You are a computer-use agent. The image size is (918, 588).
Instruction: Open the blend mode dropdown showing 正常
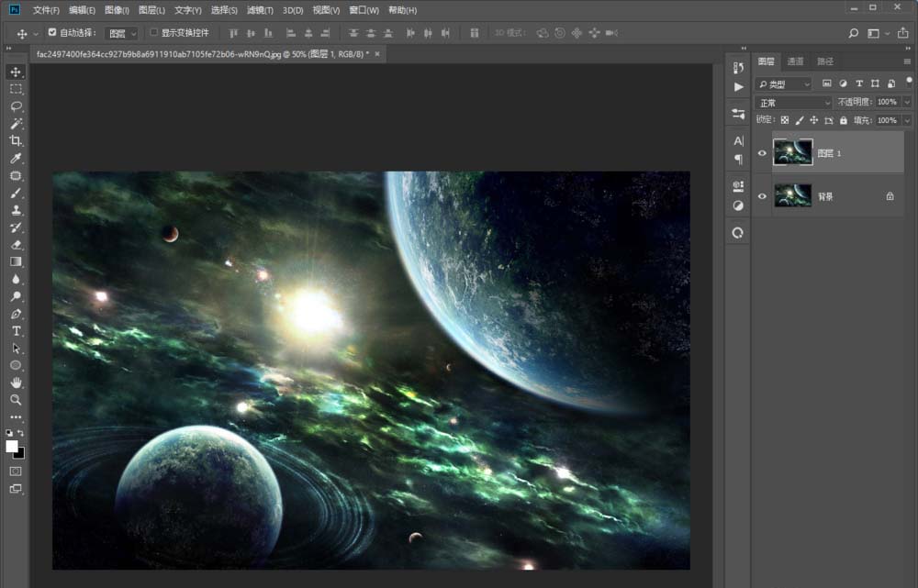(x=791, y=101)
